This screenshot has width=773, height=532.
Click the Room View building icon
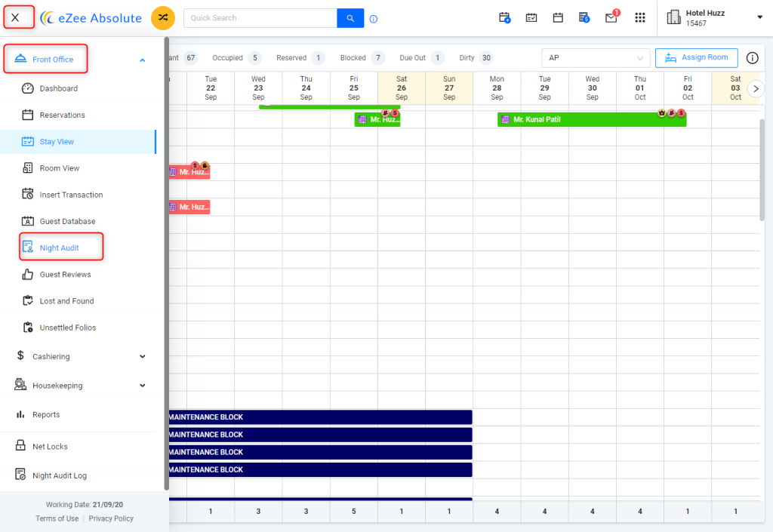(28, 168)
